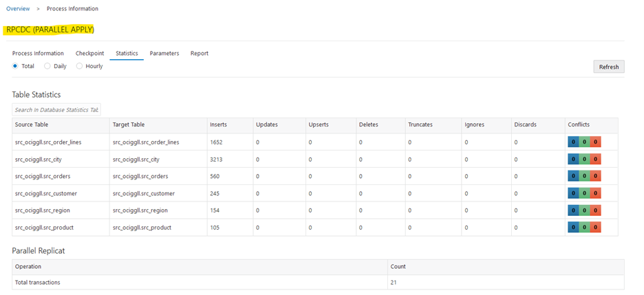Click red conflict badge for src_orders row
Image resolution: width=644 pixels, height=295 pixels.
click(x=596, y=176)
